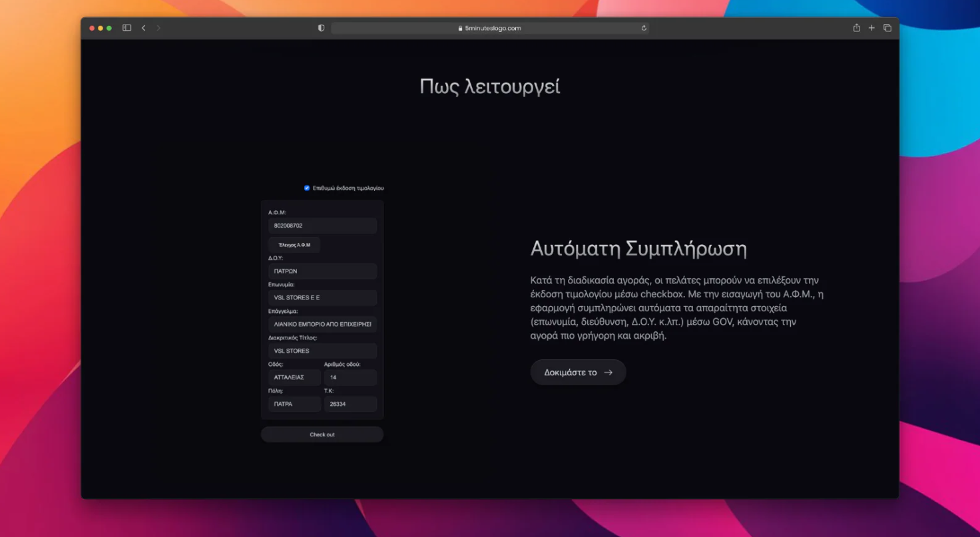Open the privacy report shield icon
Screen dimensions: 980x537
tap(321, 28)
